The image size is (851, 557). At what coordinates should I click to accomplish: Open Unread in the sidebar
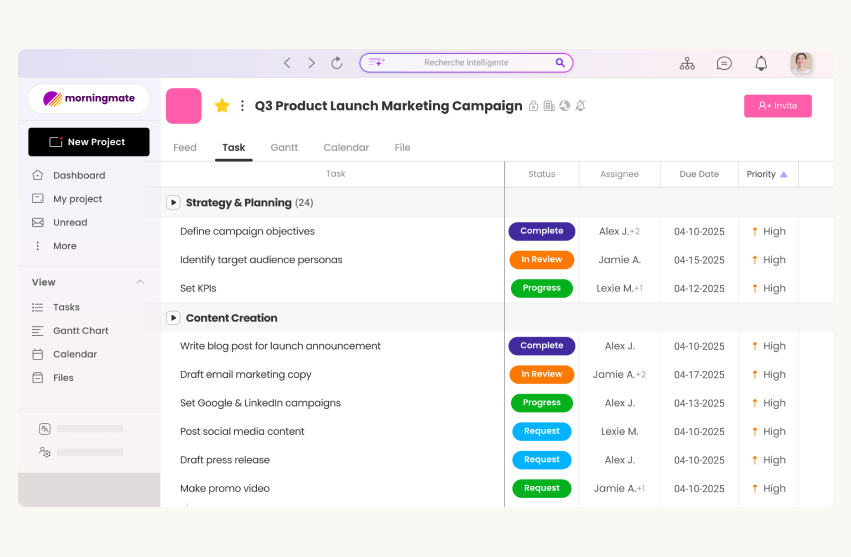pyautogui.click(x=70, y=223)
